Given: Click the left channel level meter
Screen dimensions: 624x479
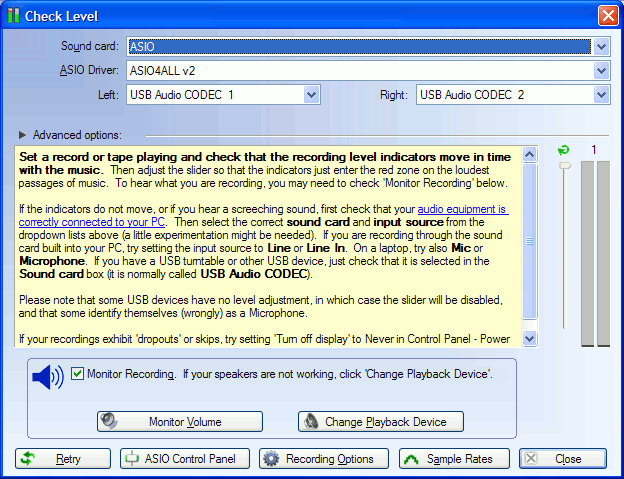Looking at the screenshot, I should 587,254.
